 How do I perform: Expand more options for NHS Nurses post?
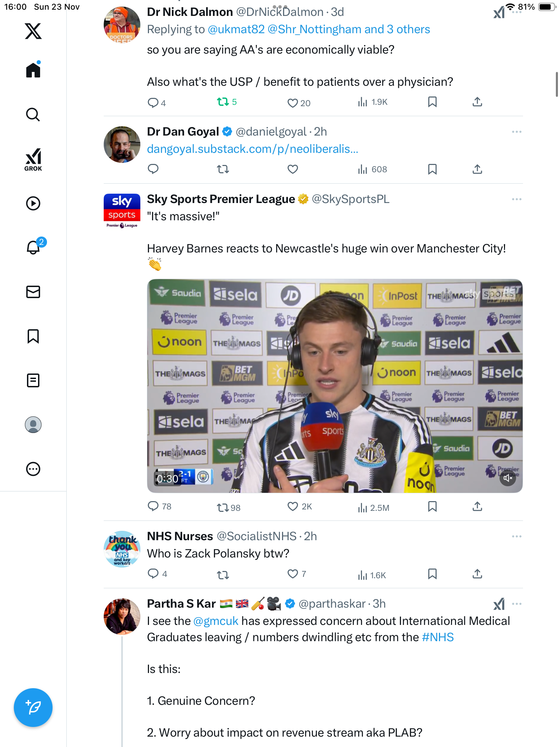pos(516,536)
